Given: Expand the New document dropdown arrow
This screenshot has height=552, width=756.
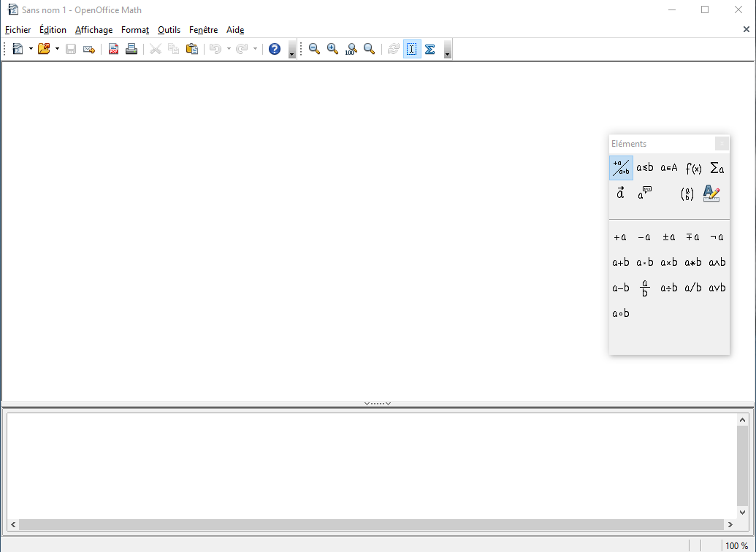Looking at the screenshot, I should [31, 49].
